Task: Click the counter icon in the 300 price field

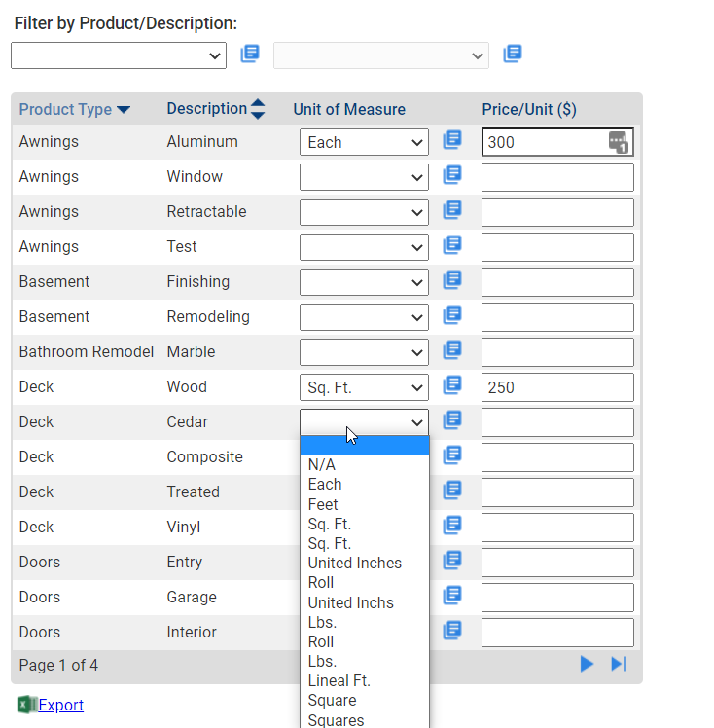Action: coord(618,142)
